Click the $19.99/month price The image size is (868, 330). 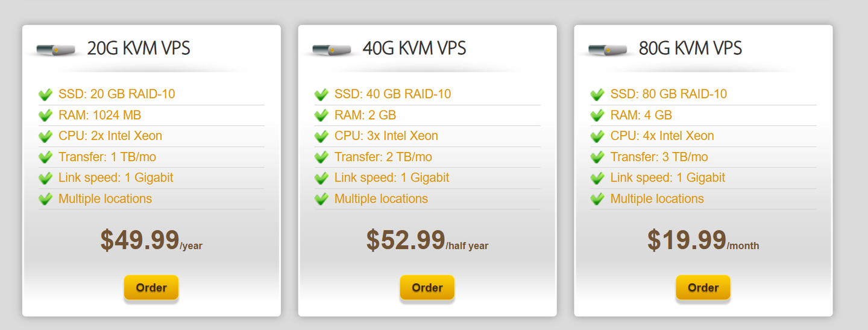coord(703,240)
